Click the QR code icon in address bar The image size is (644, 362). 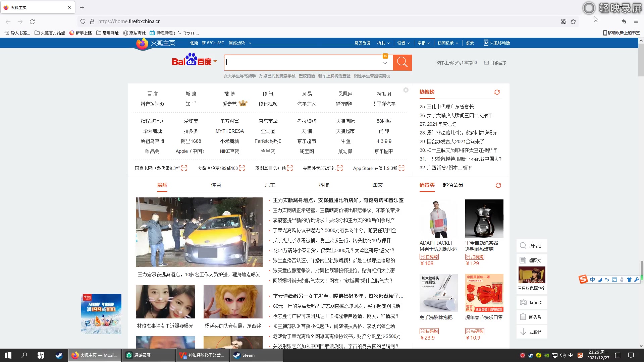[x=564, y=21]
